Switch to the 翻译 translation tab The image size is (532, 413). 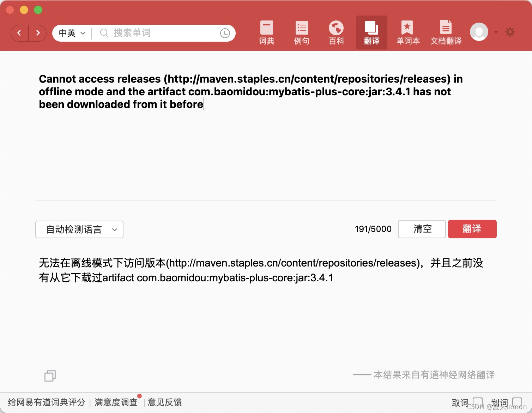(371, 32)
